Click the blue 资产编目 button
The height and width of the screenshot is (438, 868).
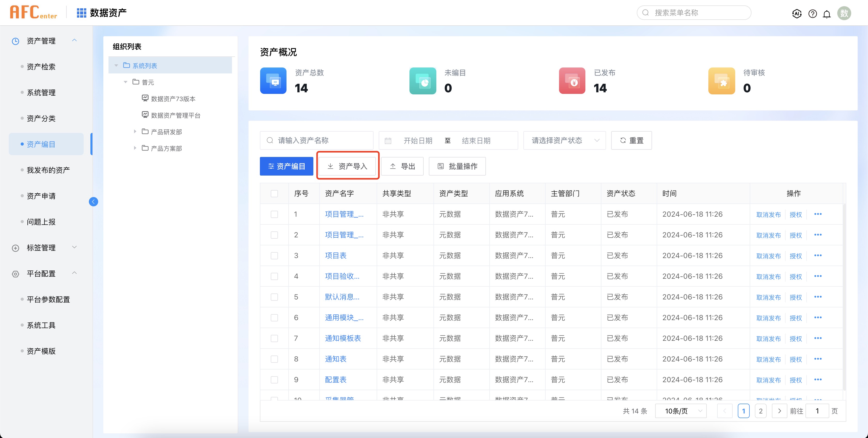tap(286, 166)
